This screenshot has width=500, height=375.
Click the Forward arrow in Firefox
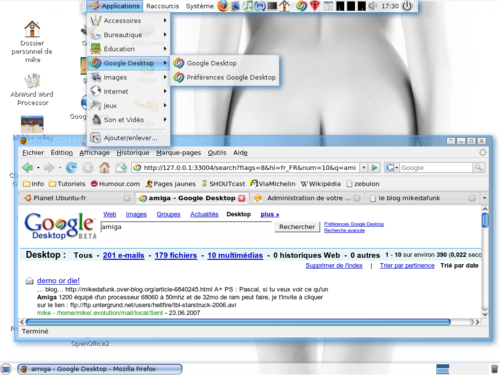point(49,167)
